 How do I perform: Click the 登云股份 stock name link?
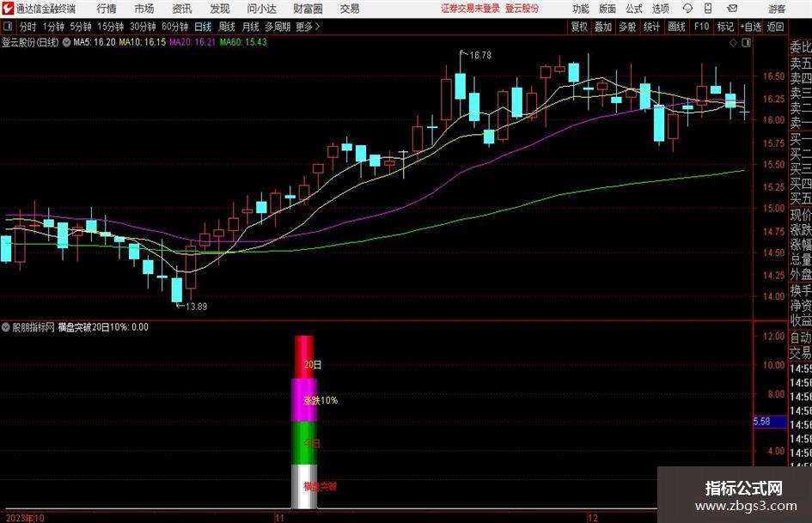tap(522, 9)
